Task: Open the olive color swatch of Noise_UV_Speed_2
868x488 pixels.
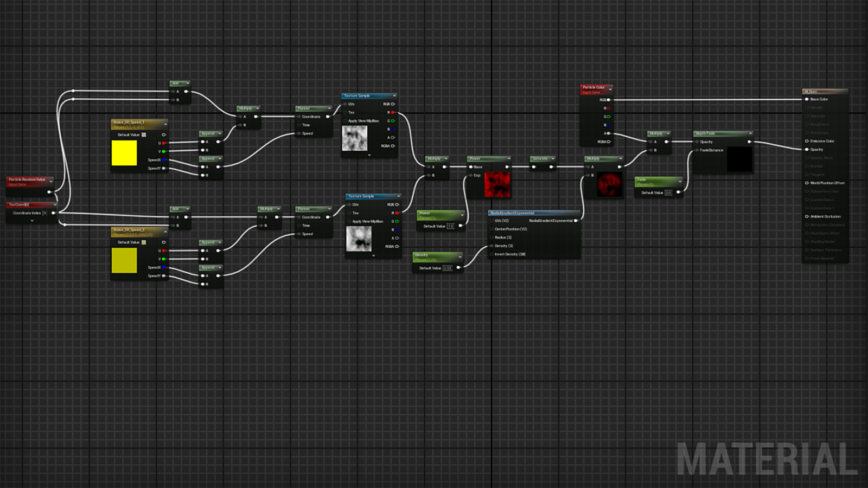Action: (x=124, y=260)
